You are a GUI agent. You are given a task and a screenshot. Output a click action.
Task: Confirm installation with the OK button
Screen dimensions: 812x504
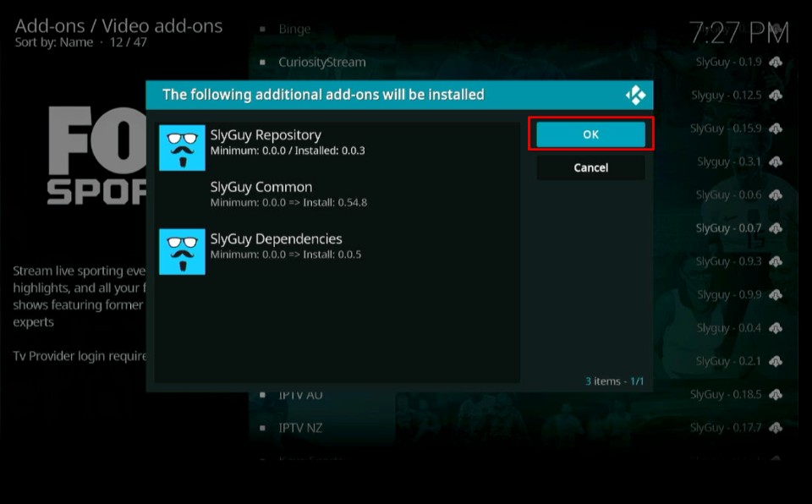click(x=590, y=134)
